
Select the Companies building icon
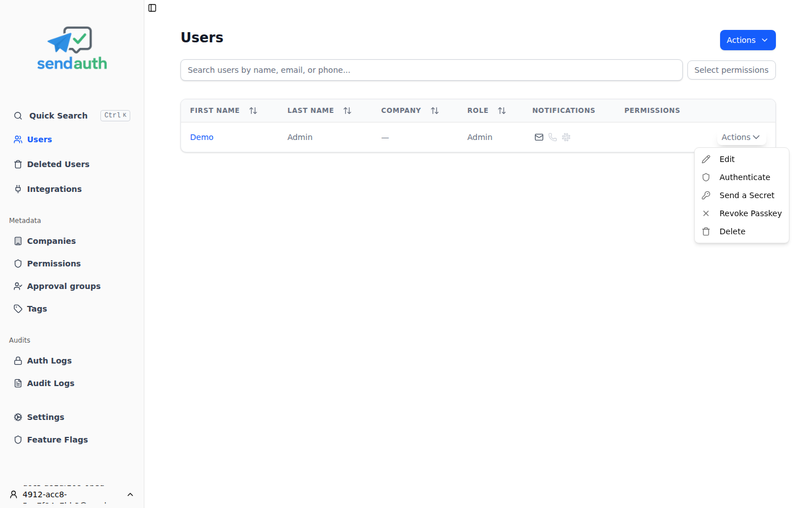coord(18,240)
